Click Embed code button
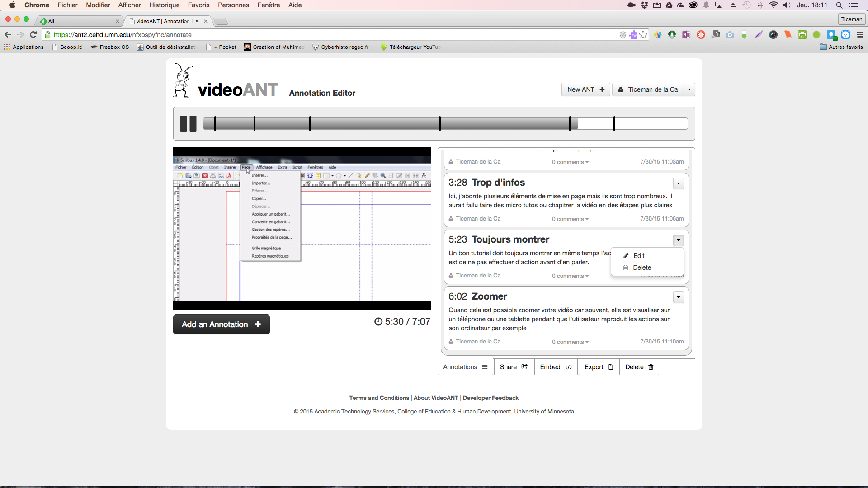 click(x=556, y=367)
